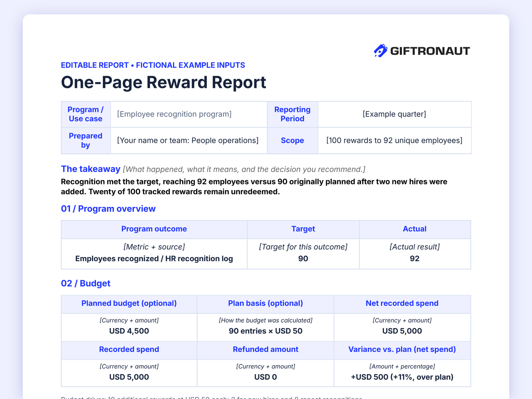Click the '90 entries × USD 50' value
This screenshot has width=532, height=399.
coord(266,331)
